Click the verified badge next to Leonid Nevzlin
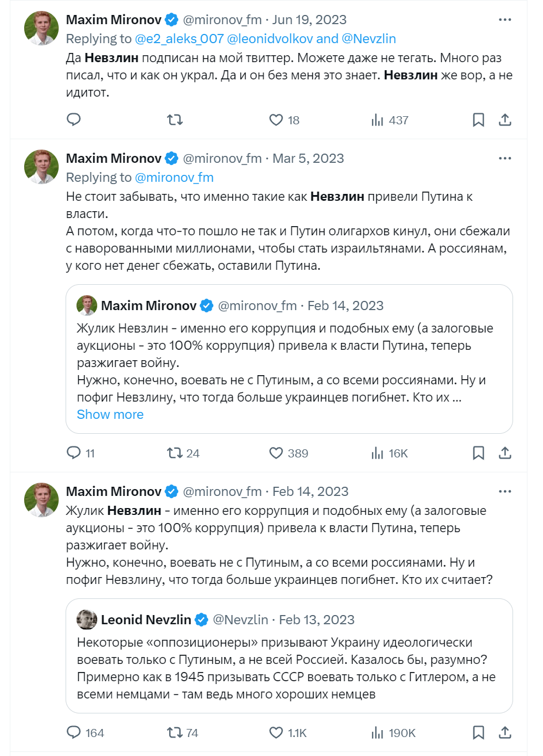543x756 pixels. coord(201,618)
